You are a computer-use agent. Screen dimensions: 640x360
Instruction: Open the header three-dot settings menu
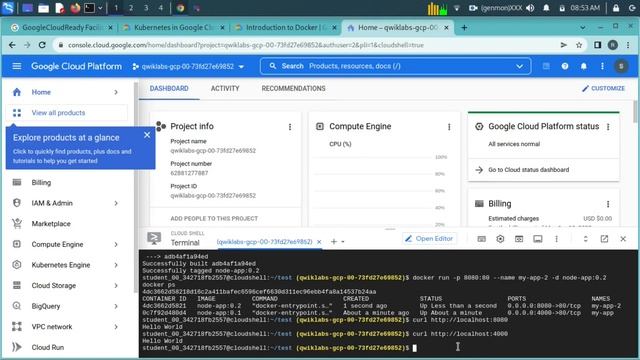[602, 66]
